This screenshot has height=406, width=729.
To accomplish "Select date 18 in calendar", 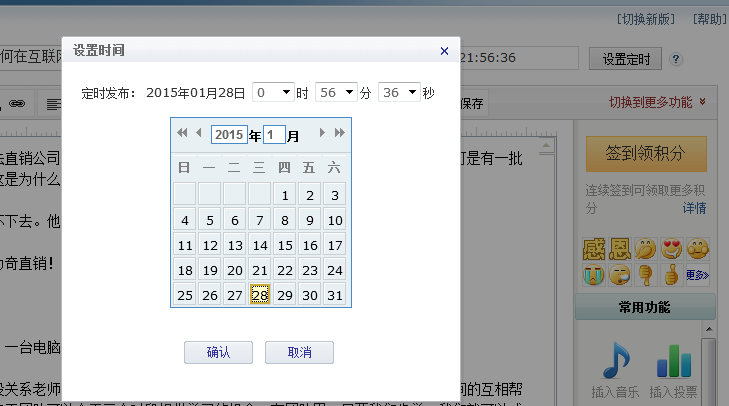I will [185, 270].
